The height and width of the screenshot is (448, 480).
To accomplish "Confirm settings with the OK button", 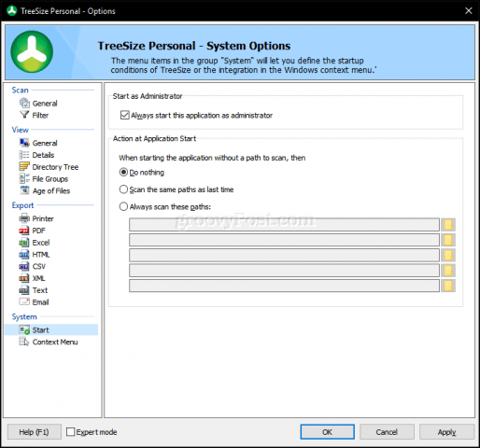I will coord(327,432).
